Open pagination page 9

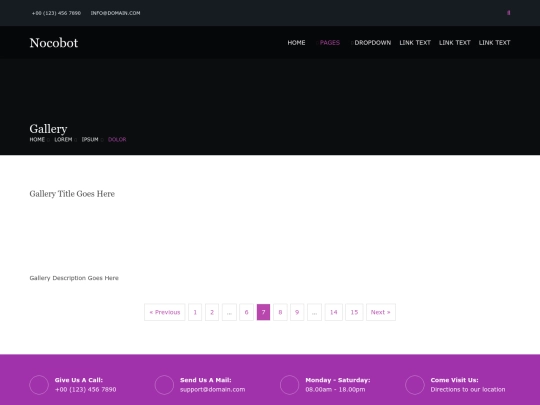pos(297,312)
